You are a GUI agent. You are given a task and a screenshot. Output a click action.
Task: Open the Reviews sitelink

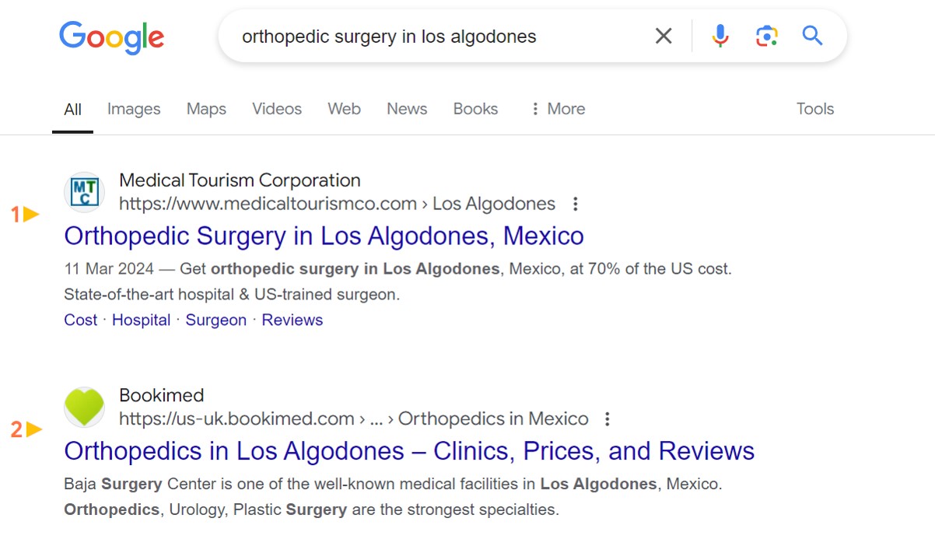coord(292,320)
